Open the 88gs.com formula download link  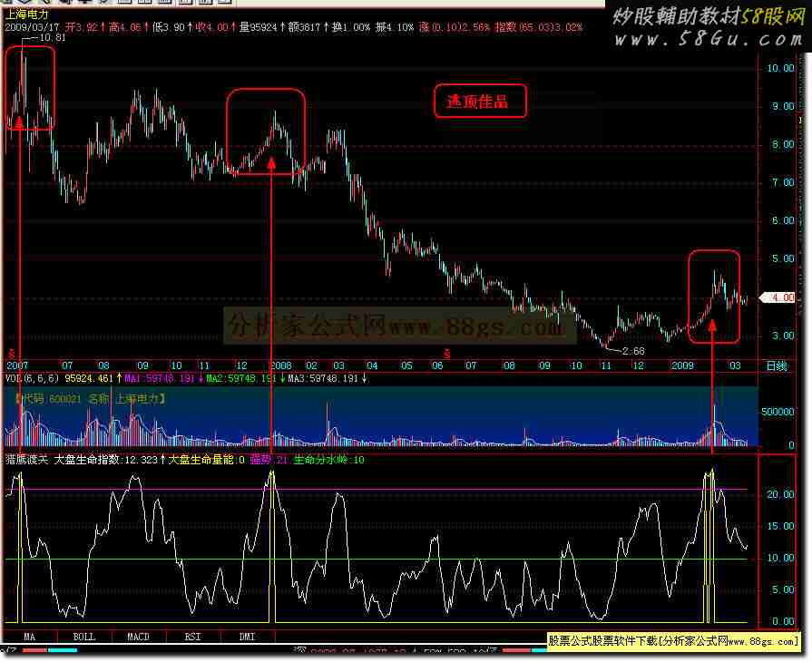coord(673,641)
